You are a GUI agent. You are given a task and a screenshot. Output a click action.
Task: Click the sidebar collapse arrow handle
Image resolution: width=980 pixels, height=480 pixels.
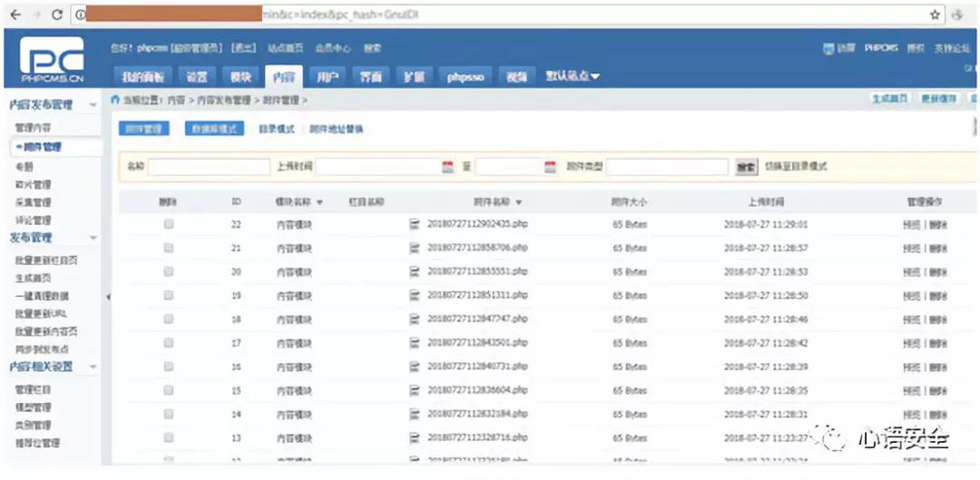click(x=108, y=297)
